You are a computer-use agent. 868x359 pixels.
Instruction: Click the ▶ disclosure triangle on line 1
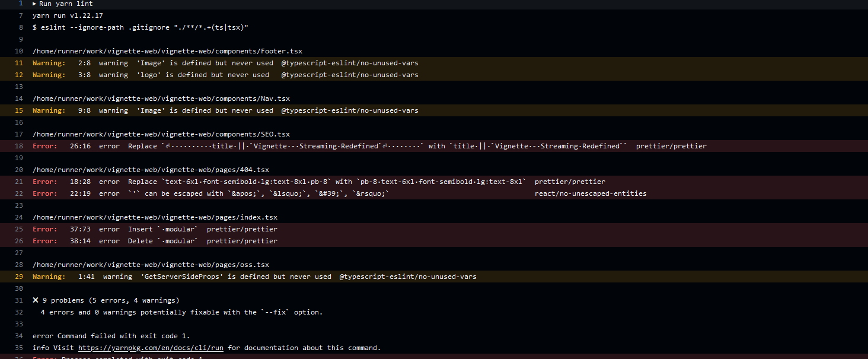pyautogui.click(x=34, y=4)
